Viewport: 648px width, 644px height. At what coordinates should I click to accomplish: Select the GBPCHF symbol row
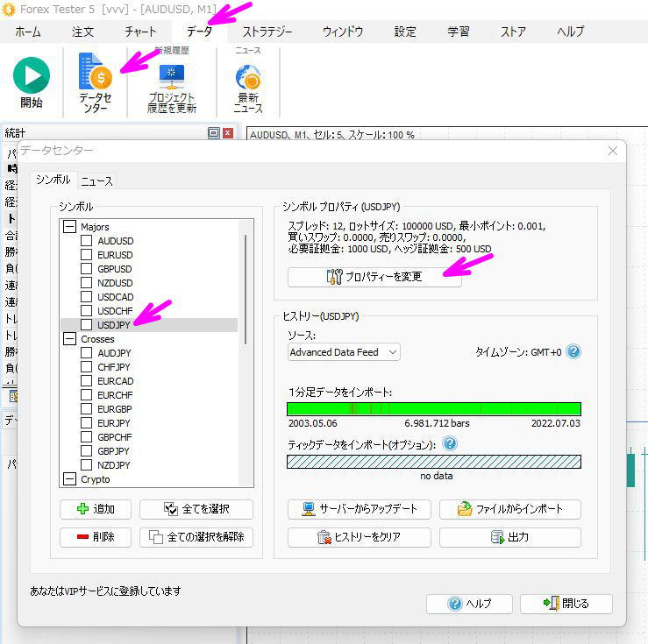tap(149, 436)
